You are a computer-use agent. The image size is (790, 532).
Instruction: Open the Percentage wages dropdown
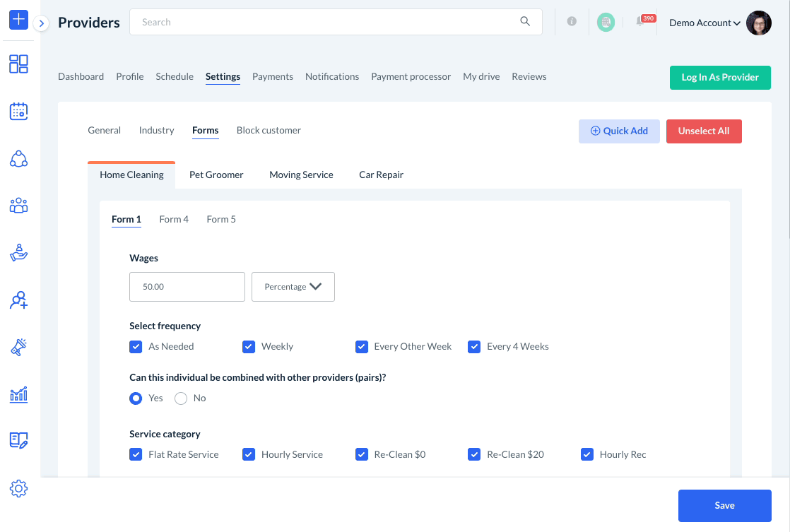(293, 287)
